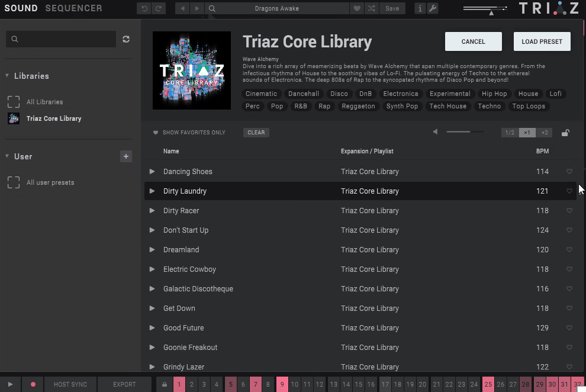Favorite the Dreamland preset with its heart
586x392 pixels.
click(569, 249)
